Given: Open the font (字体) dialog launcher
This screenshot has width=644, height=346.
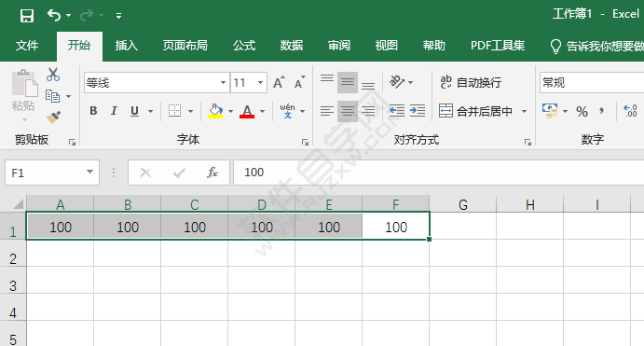Looking at the screenshot, I should pyautogui.click(x=305, y=142).
